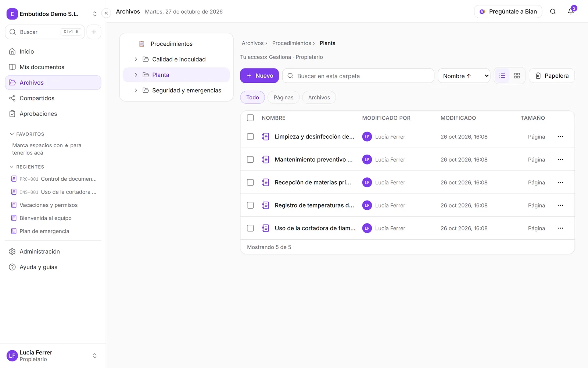This screenshot has width=588, height=368.
Task: Expand Seguridad y emergencias folder chevron
Action: [136, 91]
